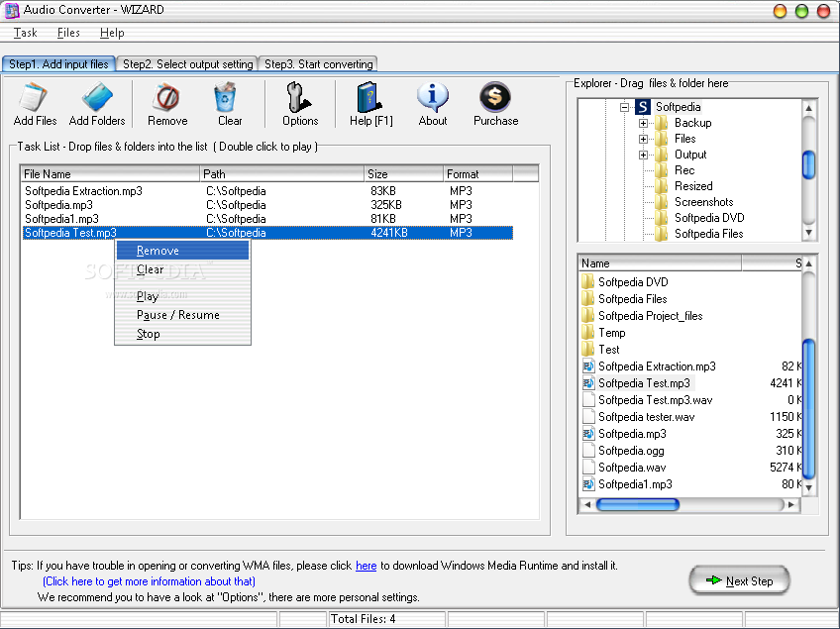Open the Files menu
Screen dimensions: 840x629
[68, 33]
